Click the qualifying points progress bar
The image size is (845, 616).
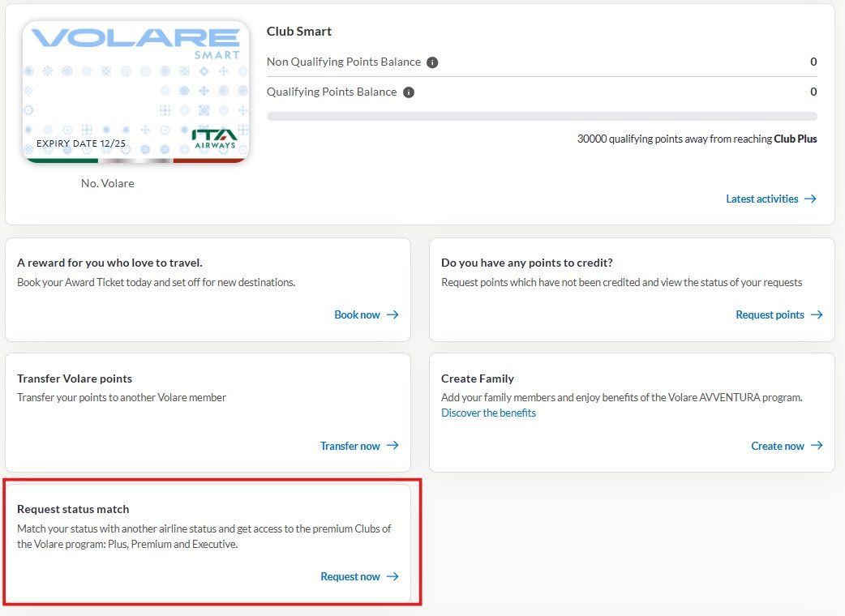542,116
